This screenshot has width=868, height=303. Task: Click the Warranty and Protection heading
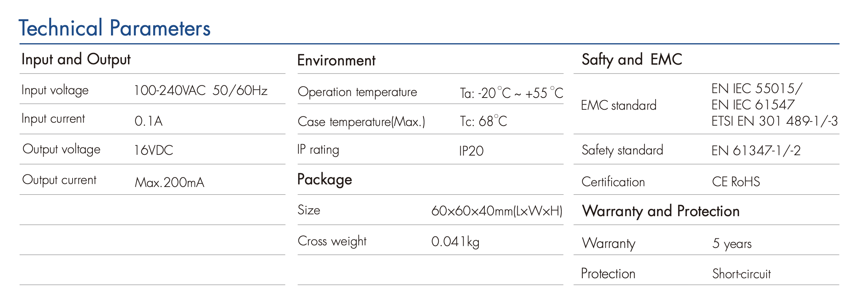pyautogui.click(x=660, y=211)
